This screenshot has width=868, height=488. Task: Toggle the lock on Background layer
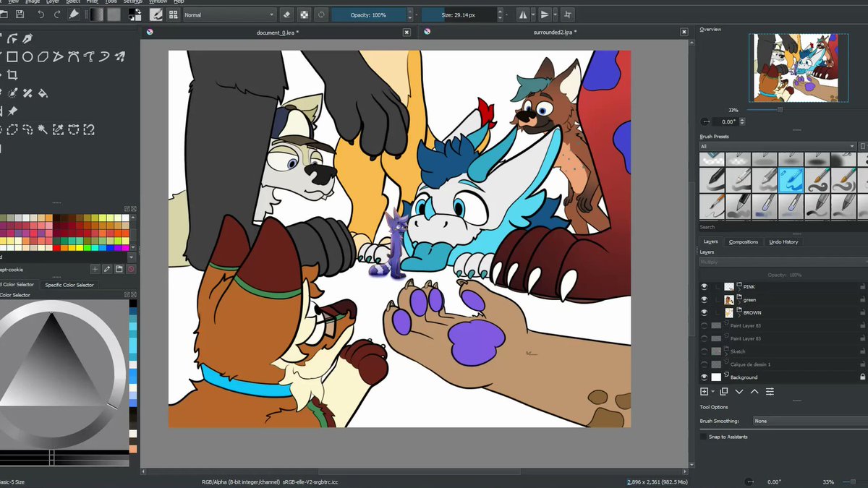(x=862, y=377)
